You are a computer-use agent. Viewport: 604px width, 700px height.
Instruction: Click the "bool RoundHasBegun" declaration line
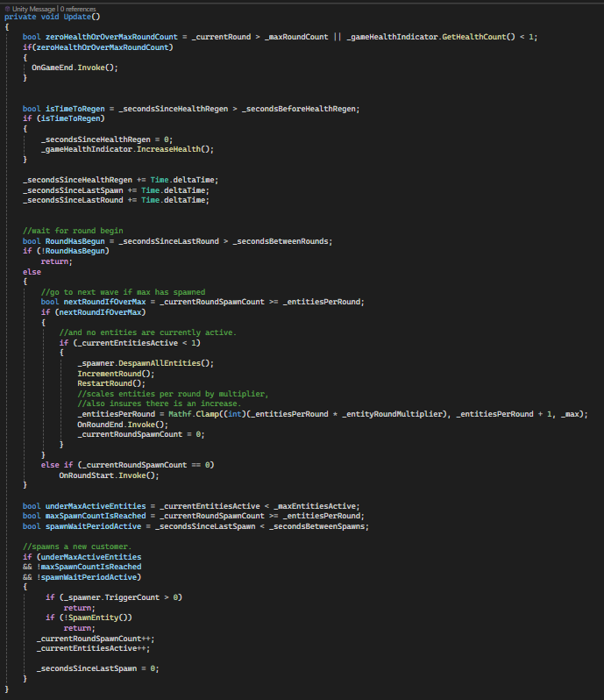[178, 241]
